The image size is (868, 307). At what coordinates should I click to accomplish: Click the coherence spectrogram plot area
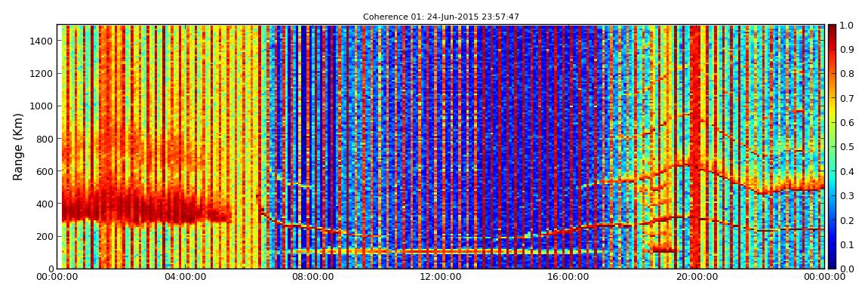(442, 146)
